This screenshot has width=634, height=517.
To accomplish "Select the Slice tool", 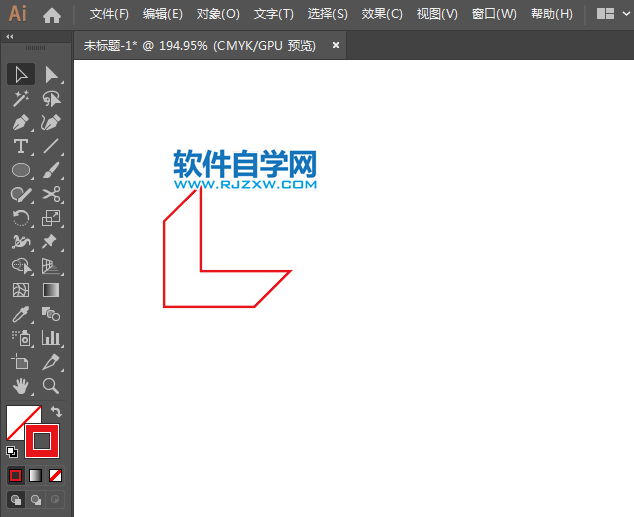I will (x=51, y=362).
